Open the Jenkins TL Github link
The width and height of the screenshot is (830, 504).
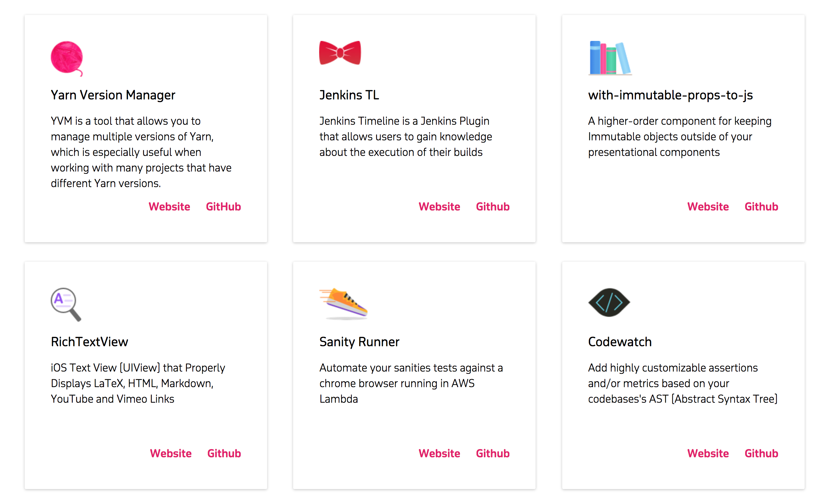pyautogui.click(x=493, y=207)
